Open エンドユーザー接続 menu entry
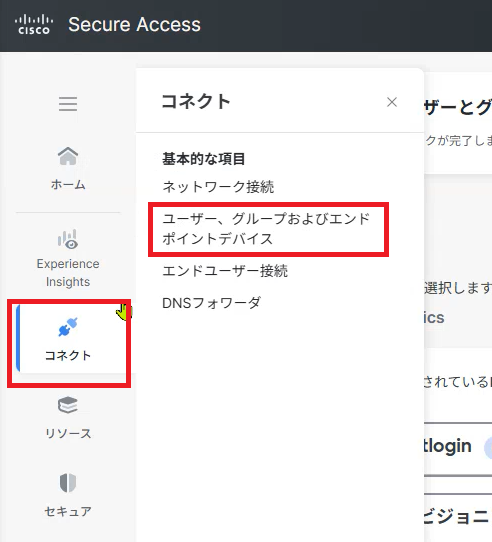 (x=225, y=271)
